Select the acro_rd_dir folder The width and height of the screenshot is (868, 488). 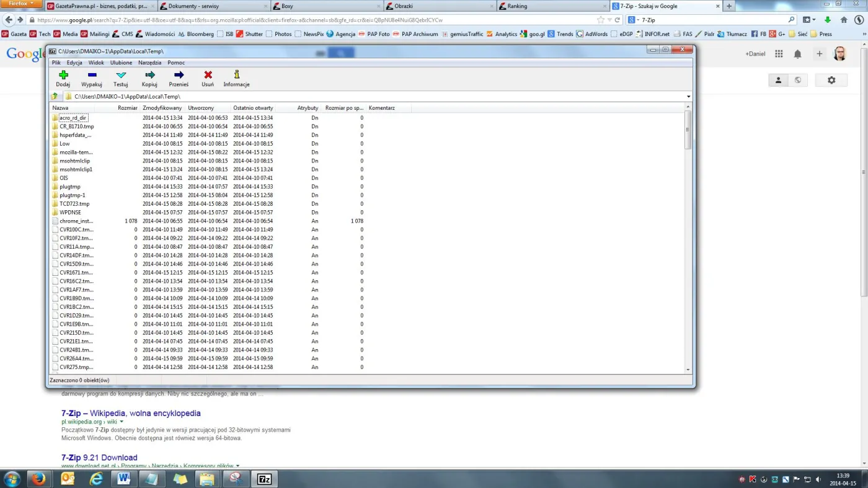[73, 118]
